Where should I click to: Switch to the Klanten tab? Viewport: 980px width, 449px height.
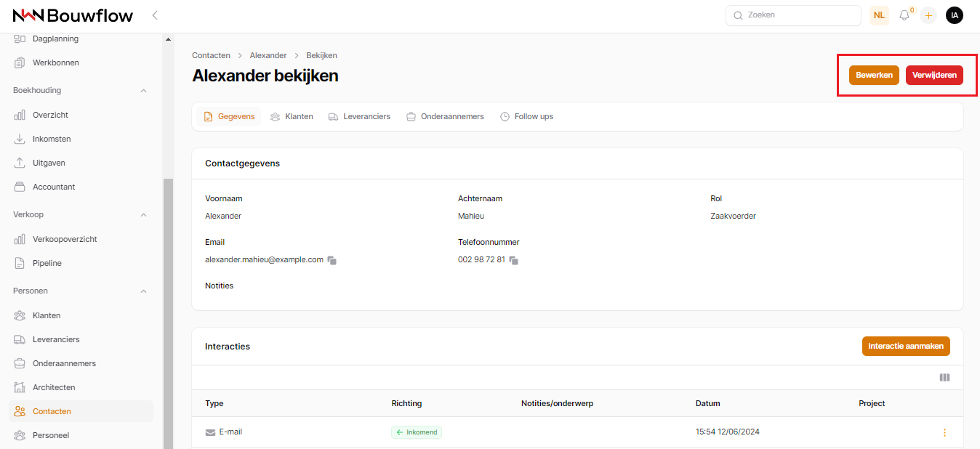pyautogui.click(x=292, y=116)
